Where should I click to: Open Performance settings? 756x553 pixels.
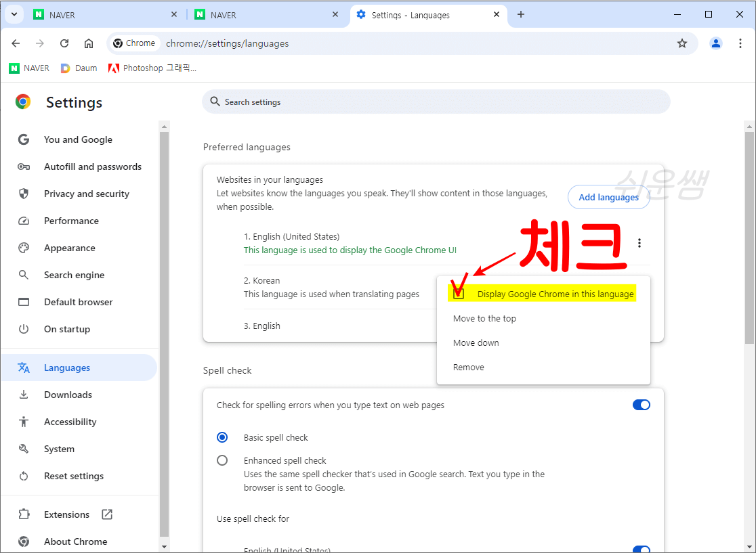(x=71, y=221)
